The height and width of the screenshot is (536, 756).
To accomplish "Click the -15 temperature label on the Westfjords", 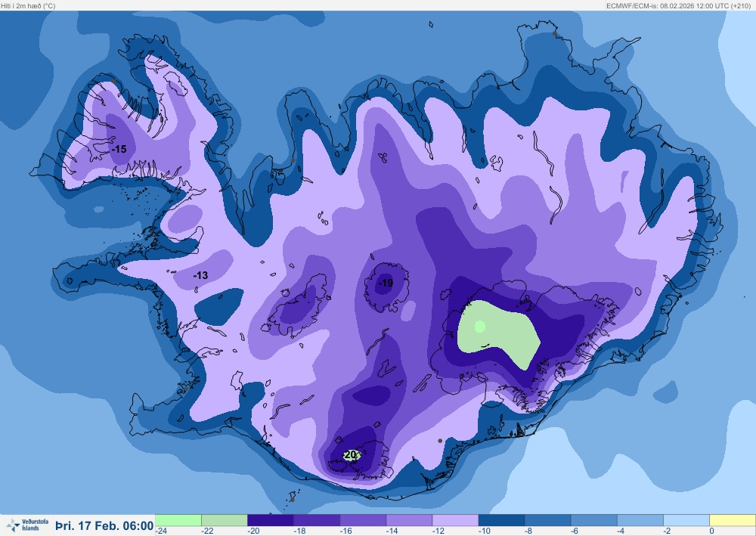I will (x=119, y=150).
